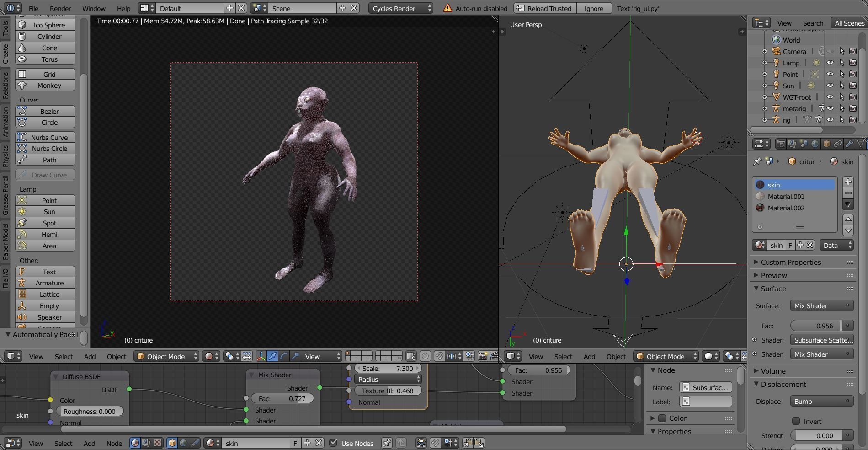Open the Modifiers properties tab (wrench icon)

click(x=849, y=144)
